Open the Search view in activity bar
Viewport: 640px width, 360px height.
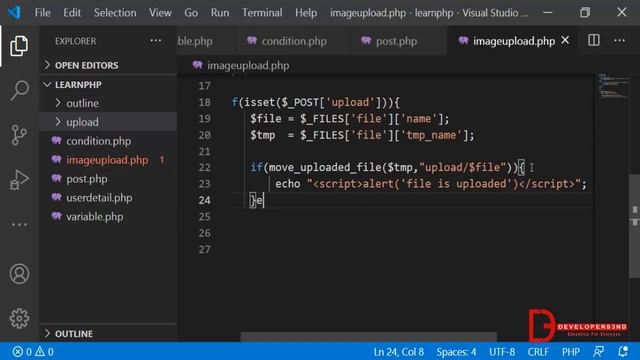coord(19,90)
